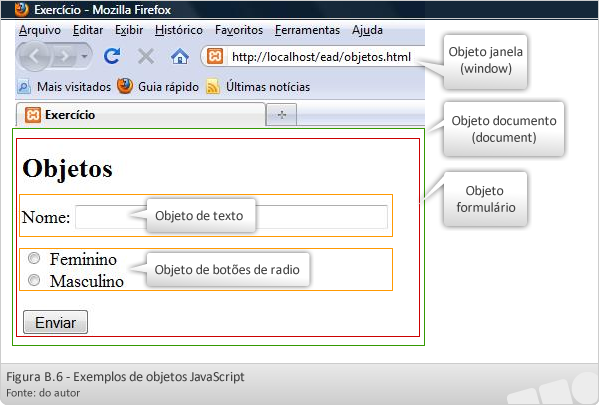Viewport: 599px width, 405px height.
Task: Select the Masculino radio button
Action: [34, 280]
